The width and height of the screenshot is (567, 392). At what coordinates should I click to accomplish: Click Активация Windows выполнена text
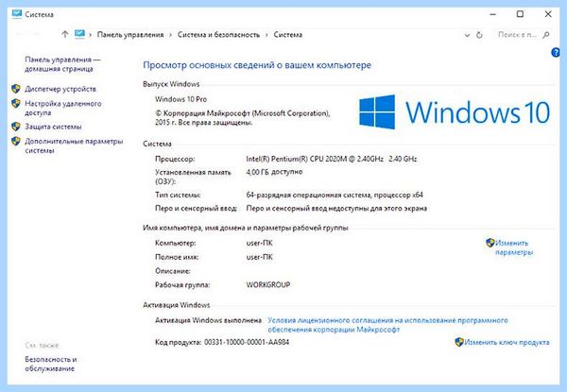(x=208, y=320)
